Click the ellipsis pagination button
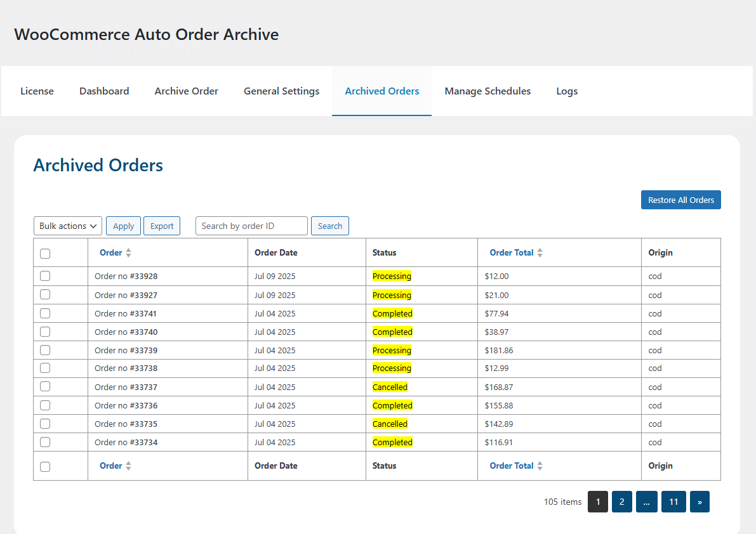This screenshot has height=534, width=756. (x=647, y=502)
